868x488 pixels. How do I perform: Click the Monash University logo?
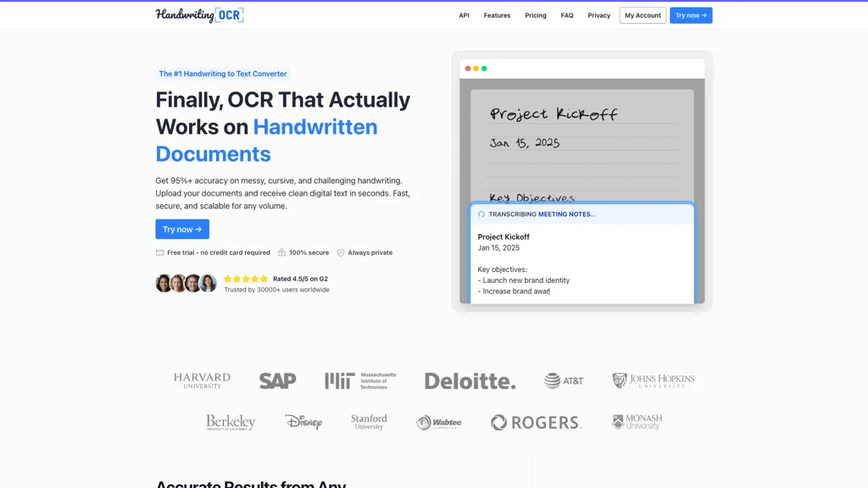pos(637,422)
